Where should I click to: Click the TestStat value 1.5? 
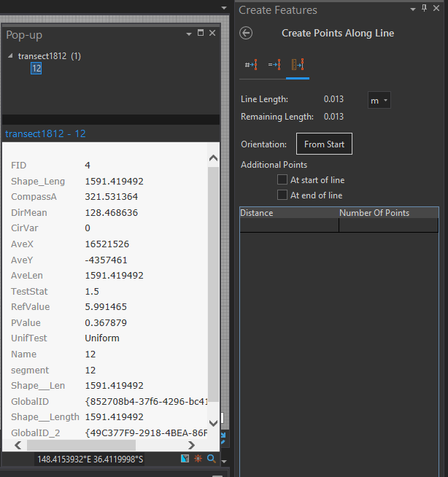tap(92, 292)
